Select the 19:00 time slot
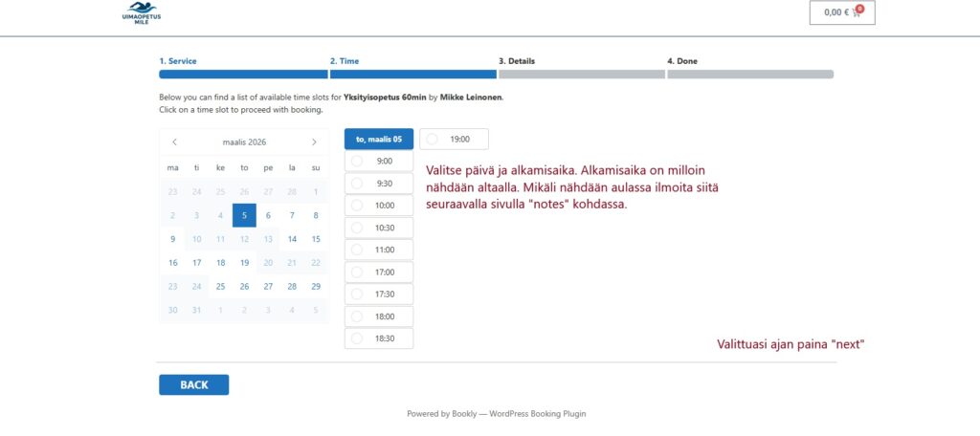 pos(454,140)
